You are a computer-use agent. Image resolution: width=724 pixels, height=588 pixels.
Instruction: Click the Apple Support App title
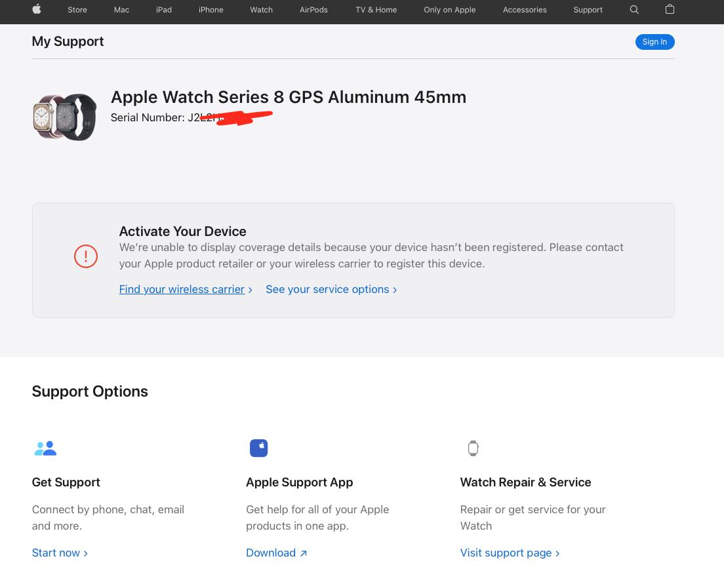point(300,482)
